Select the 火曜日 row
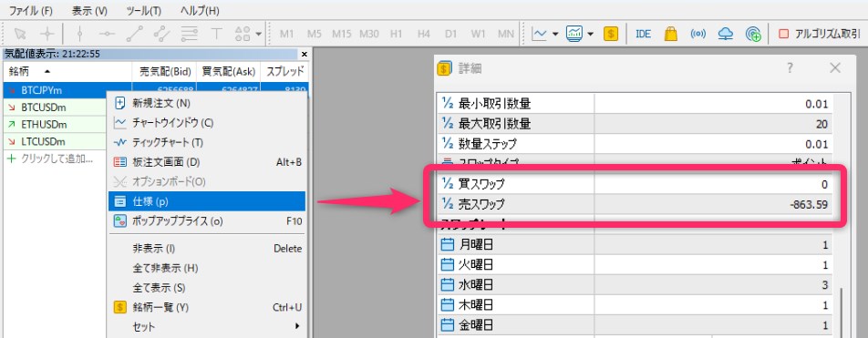The width and height of the screenshot is (868, 338). tap(635, 264)
